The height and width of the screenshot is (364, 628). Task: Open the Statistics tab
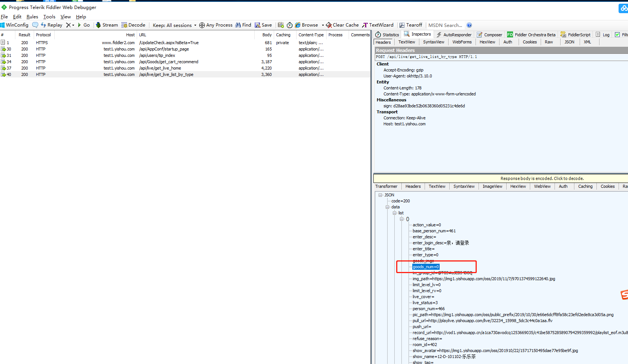[x=387, y=34]
